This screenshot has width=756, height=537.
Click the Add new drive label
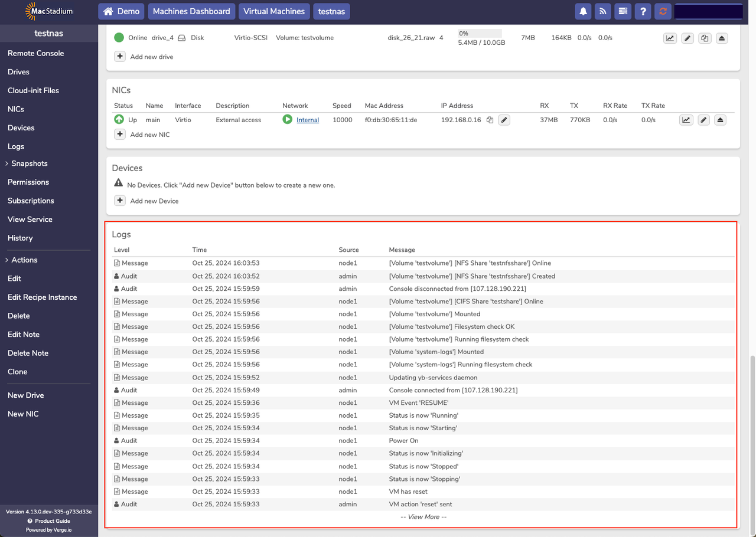(152, 57)
